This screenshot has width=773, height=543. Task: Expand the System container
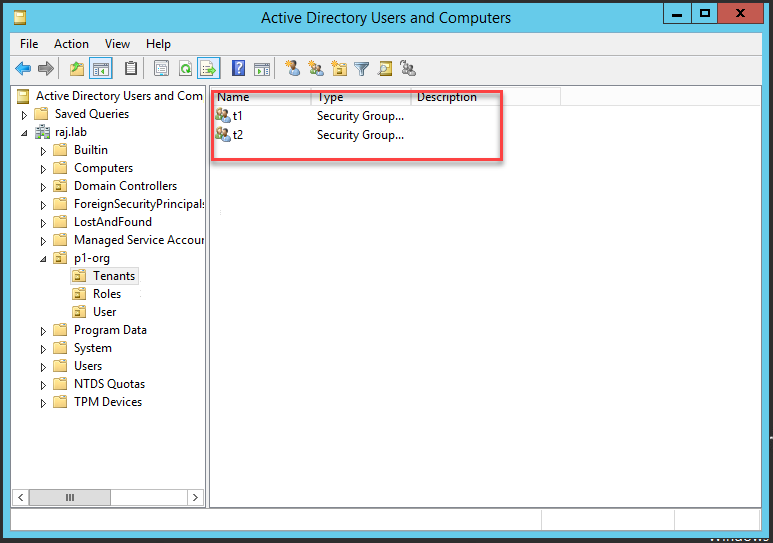coord(43,349)
